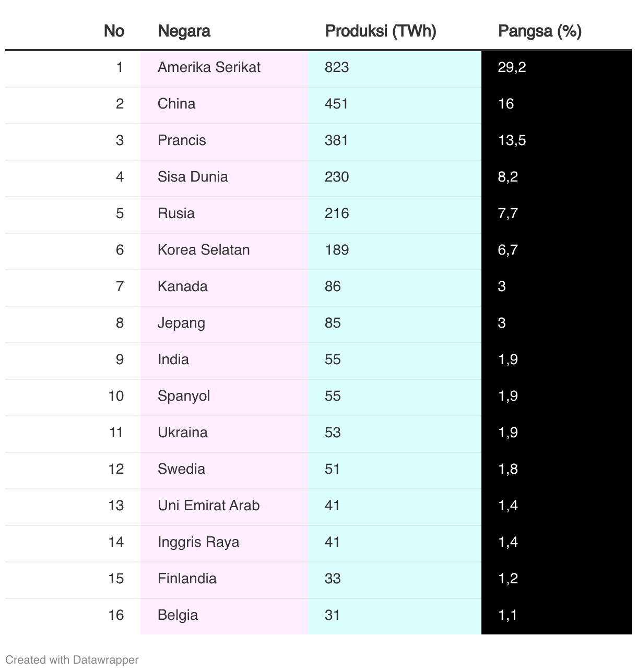Click the No column header
This screenshot has width=637, height=672.
click(x=114, y=31)
